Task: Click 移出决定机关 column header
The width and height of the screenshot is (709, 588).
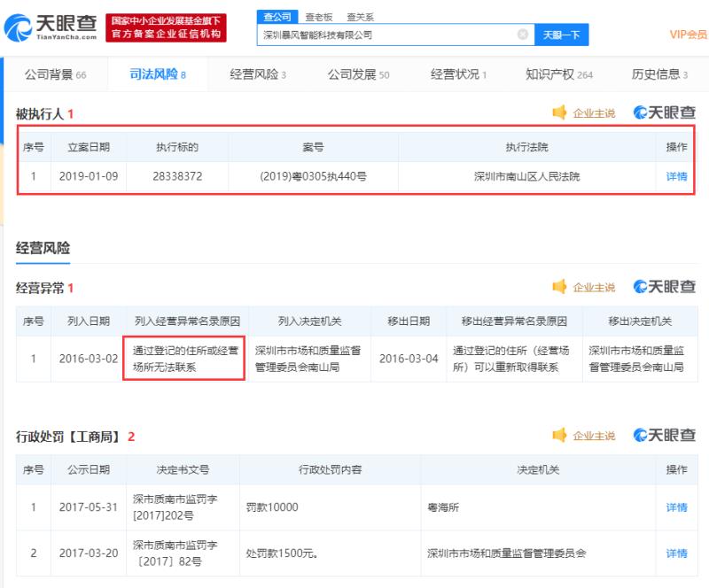Action: point(640,321)
